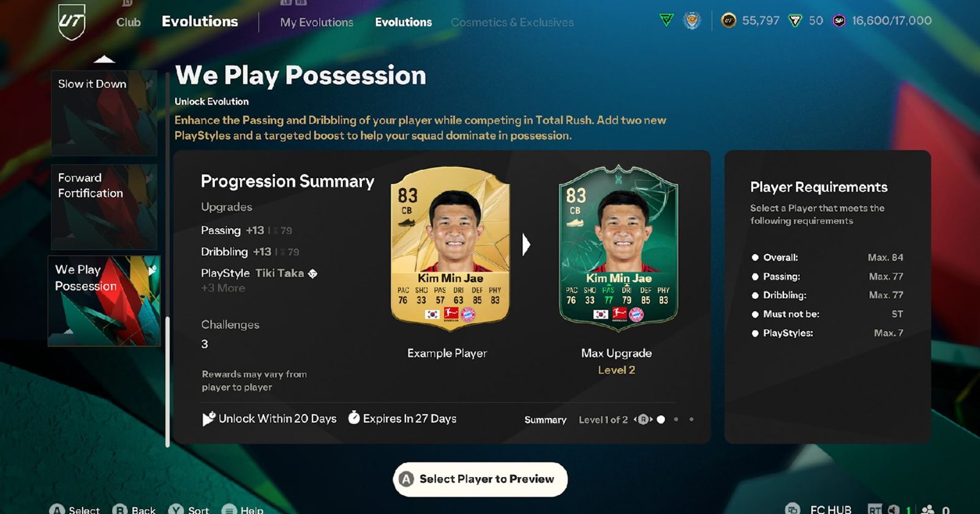Click the arrow between player cards

526,245
